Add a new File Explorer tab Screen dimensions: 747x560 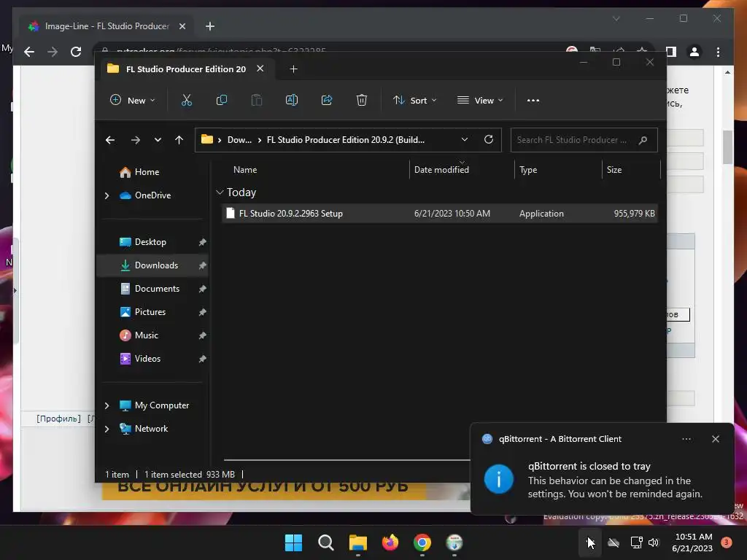(293, 69)
